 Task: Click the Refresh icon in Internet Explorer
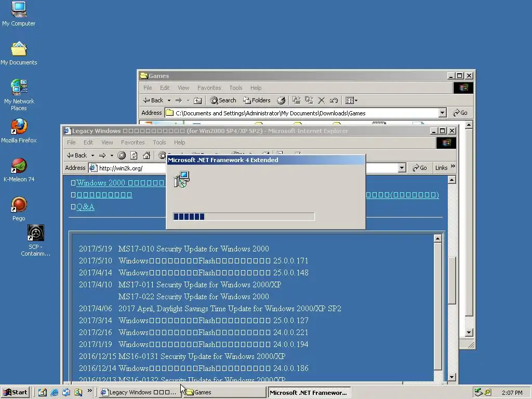tap(134, 155)
